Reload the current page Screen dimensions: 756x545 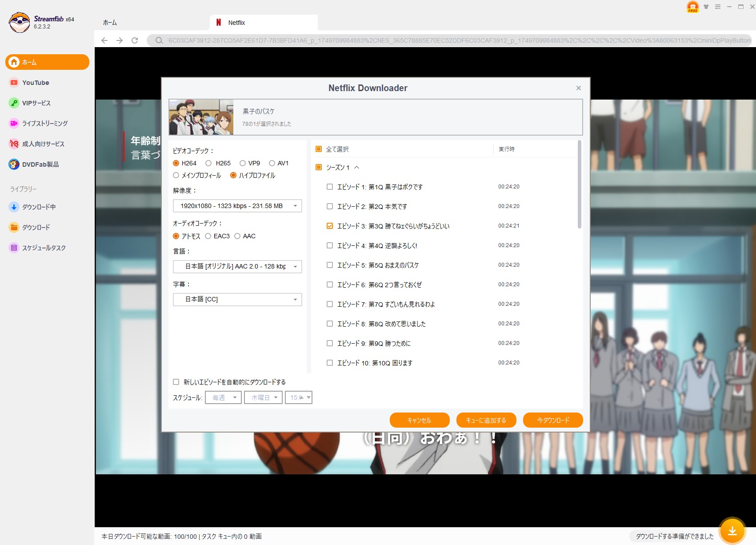pyautogui.click(x=135, y=40)
